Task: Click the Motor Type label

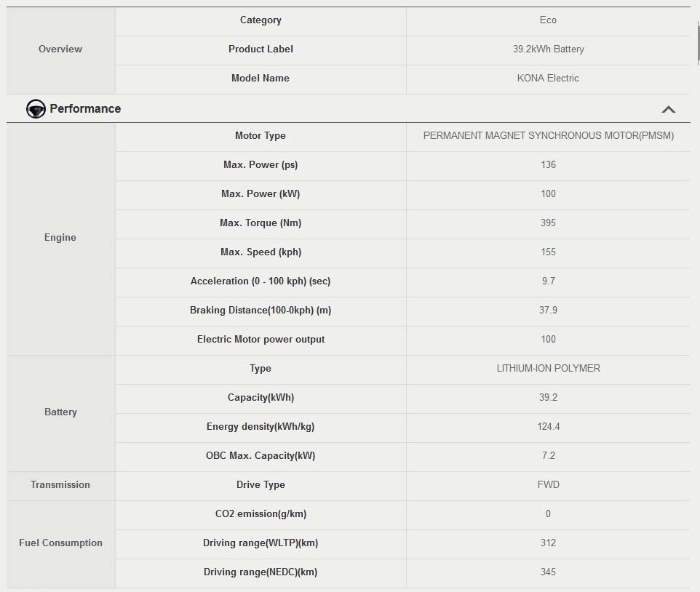Action: tap(260, 136)
